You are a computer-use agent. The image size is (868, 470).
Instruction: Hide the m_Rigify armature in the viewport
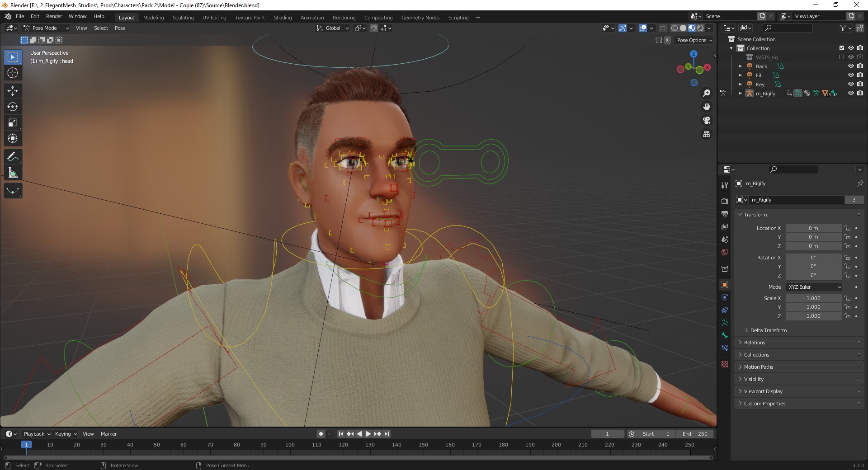click(851, 93)
